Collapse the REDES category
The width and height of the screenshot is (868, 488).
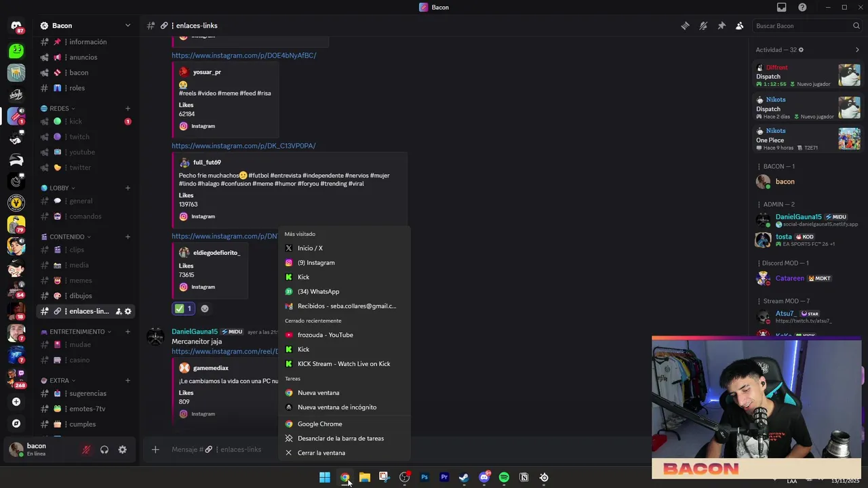tap(58, 108)
